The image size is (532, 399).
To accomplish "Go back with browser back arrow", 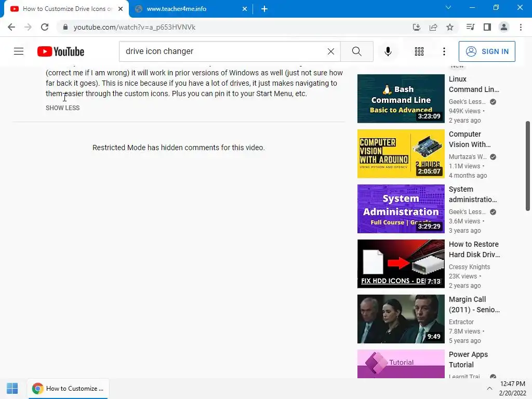I will click(11, 27).
